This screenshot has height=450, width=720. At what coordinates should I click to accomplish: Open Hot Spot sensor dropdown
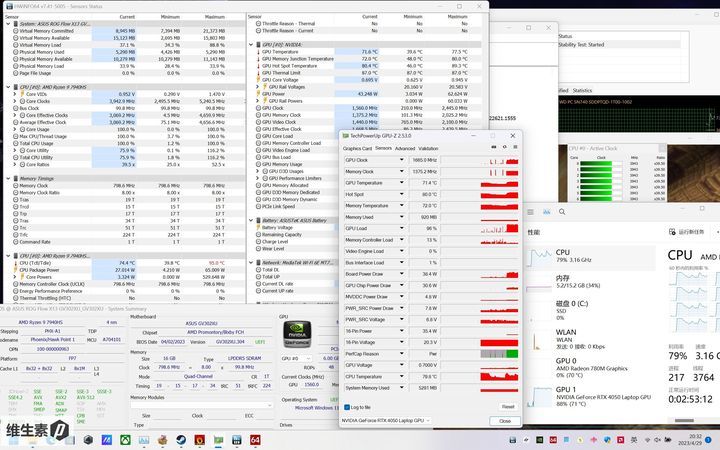click(401, 194)
